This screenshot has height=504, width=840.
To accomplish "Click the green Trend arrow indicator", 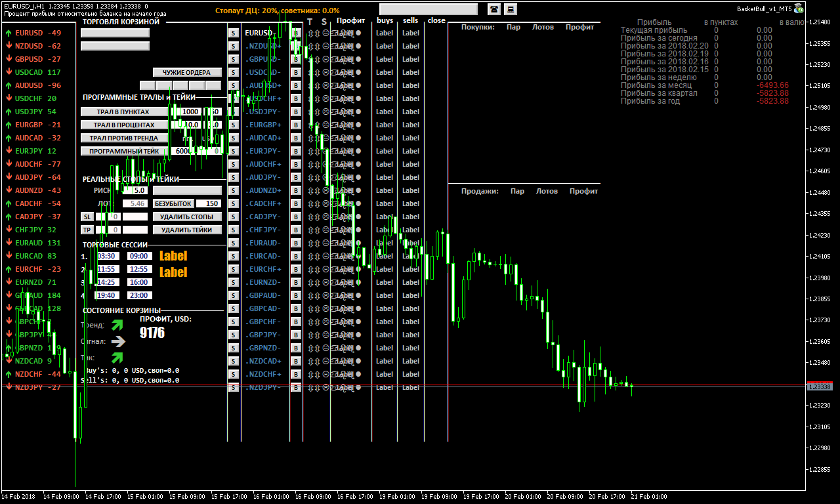I will pos(117,325).
